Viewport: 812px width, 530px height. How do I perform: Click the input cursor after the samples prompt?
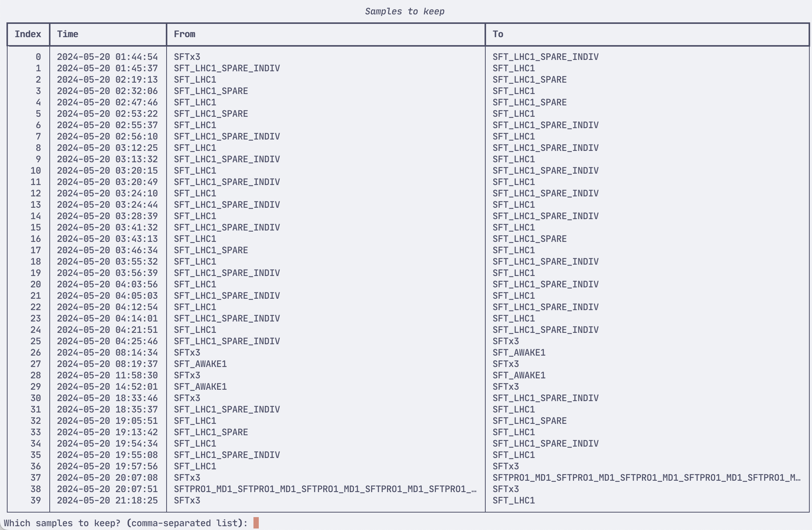pos(256,523)
